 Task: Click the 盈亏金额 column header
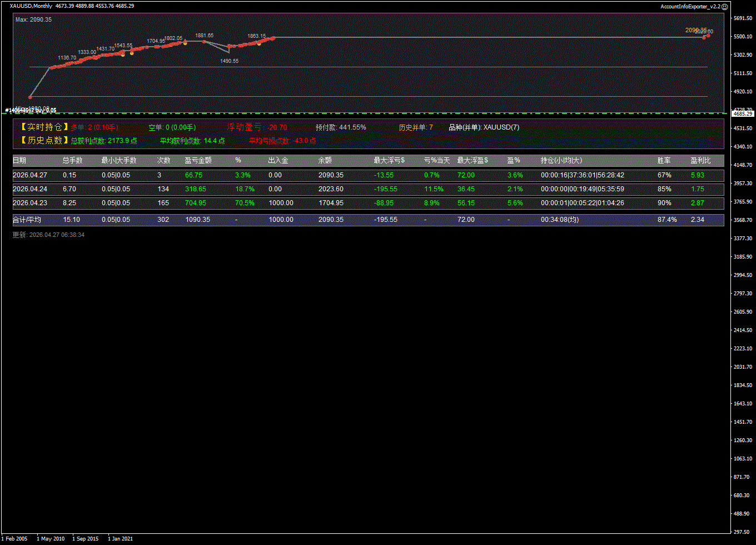[x=198, y=161]
